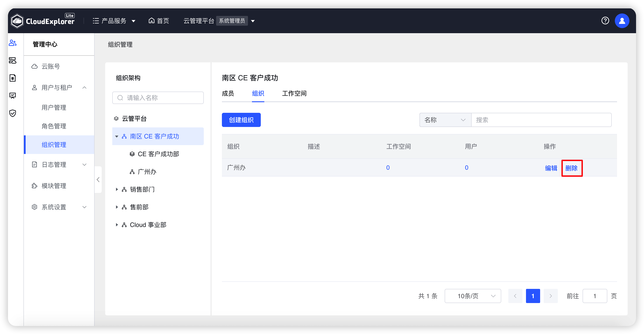Image resolution: width=644 pixels, height=334 pixels.
Task: Focus the 前往 page number field
Action: click(x=595, y=296)
